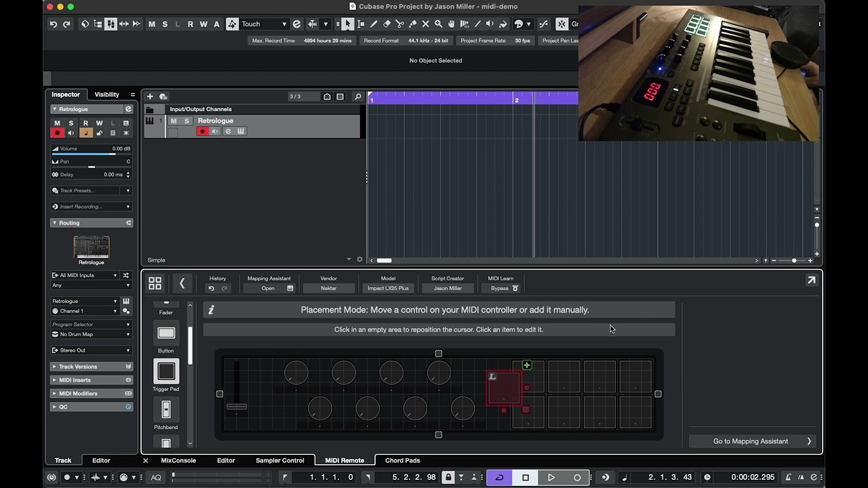Click the Vendor Nektar field

coord(328,288)
